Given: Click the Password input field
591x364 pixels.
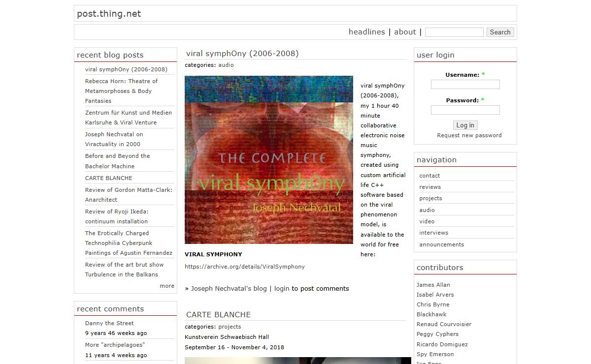Looking at the screenshot, I should pyautogui.click(x=465, y=110).
